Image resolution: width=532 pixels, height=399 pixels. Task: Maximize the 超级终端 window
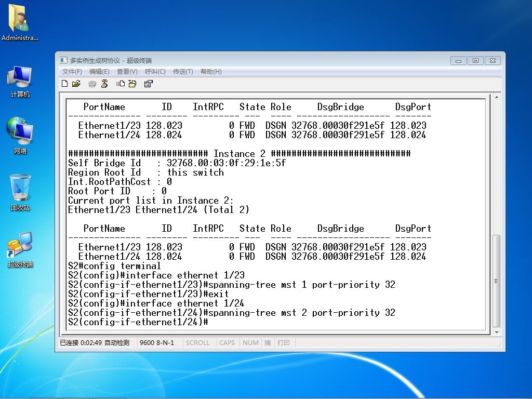tap(475, 60)
